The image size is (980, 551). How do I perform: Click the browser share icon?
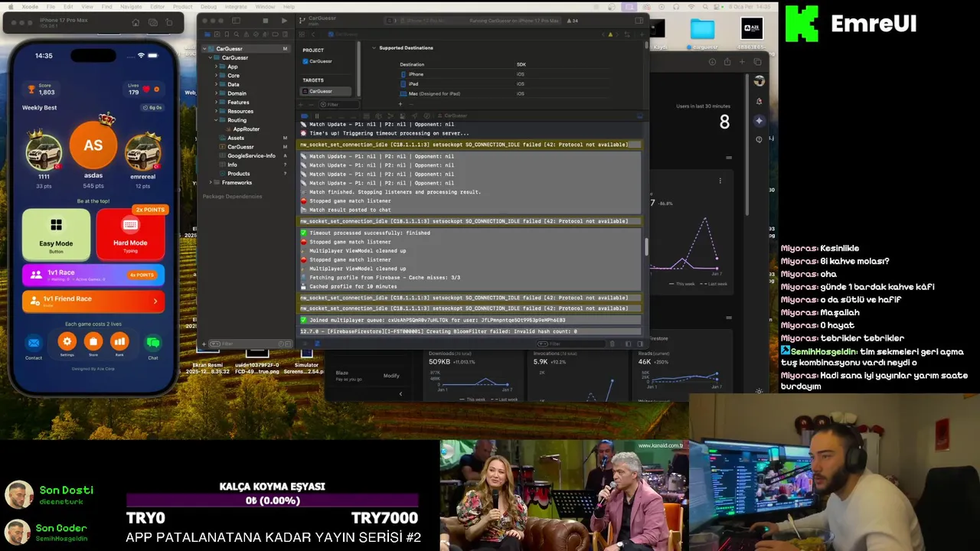pos(727,61)
